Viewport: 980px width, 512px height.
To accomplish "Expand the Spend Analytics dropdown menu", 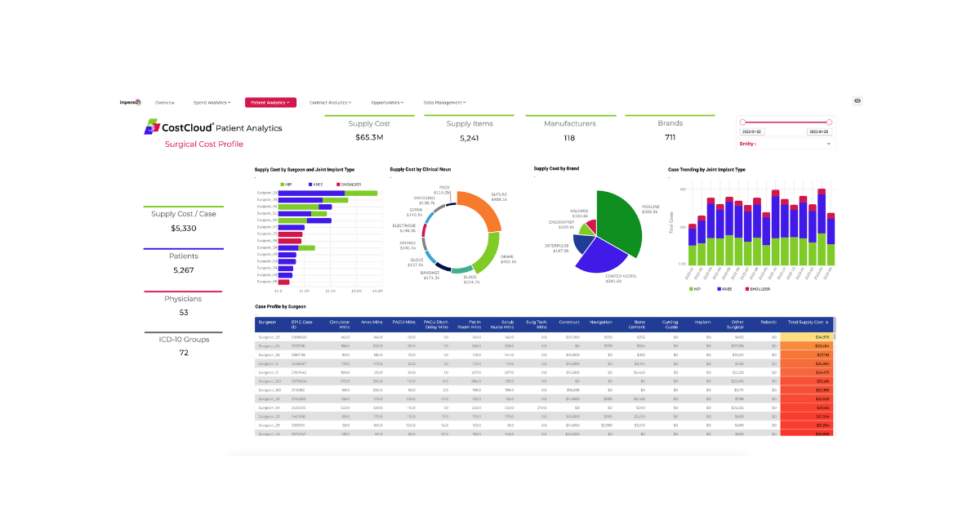I will click(x=212, y=103).
